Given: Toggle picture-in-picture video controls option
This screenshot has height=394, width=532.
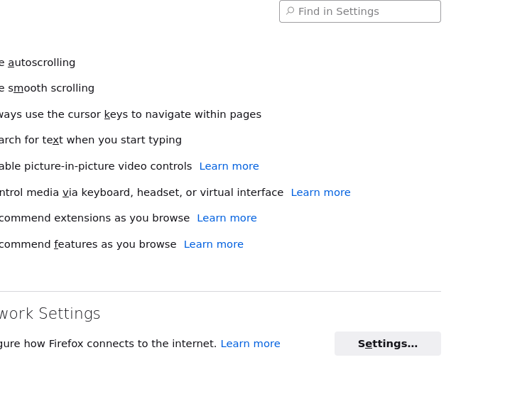Looking at the screenshot, I should (96, 166).
